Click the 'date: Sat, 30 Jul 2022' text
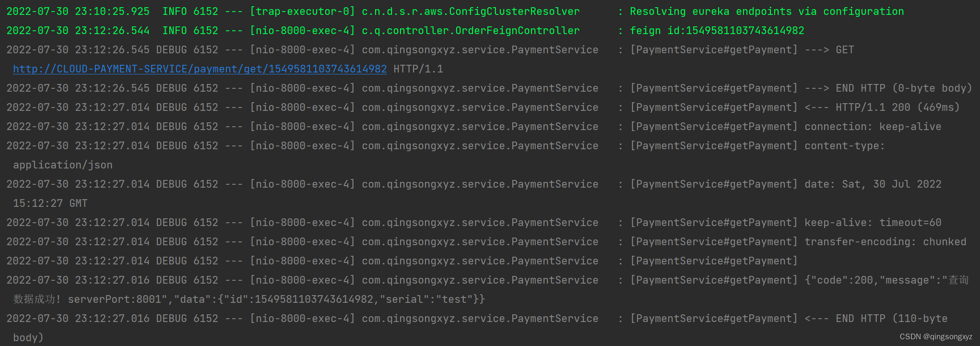The image size is (980, 346). click(x=873, y=184)
